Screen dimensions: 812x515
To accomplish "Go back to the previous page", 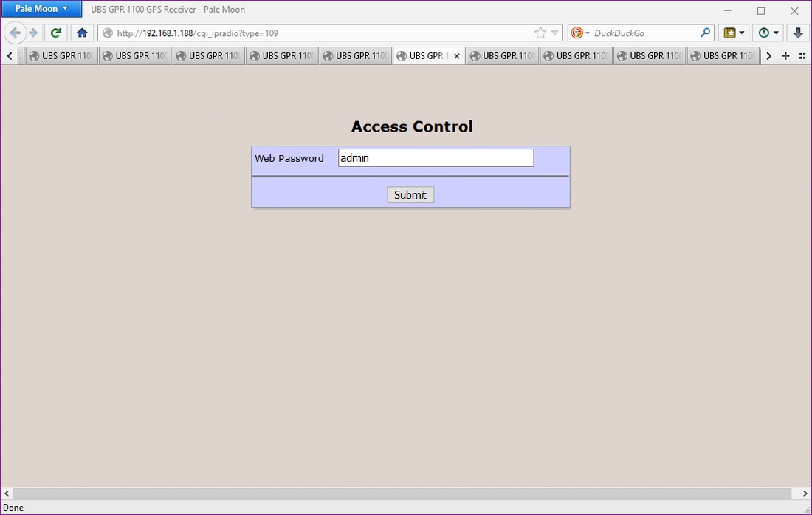I will (x=15, y=33).
